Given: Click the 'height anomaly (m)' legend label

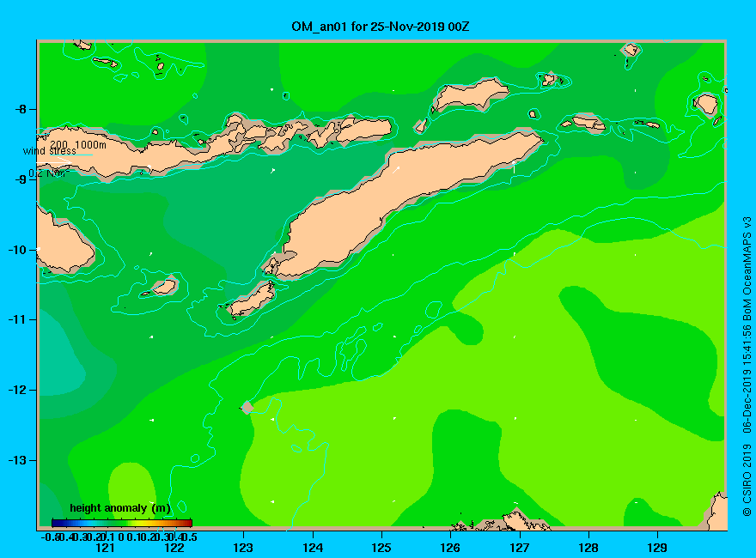Looking at the screenshot, I should pos(120,508).
